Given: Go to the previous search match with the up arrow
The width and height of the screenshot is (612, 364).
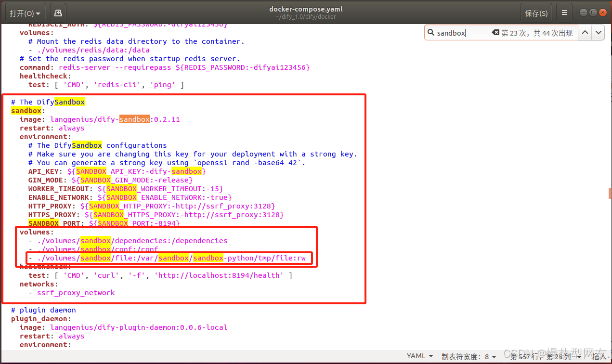Looking at the screenshot, I should (x=585, y=33).
